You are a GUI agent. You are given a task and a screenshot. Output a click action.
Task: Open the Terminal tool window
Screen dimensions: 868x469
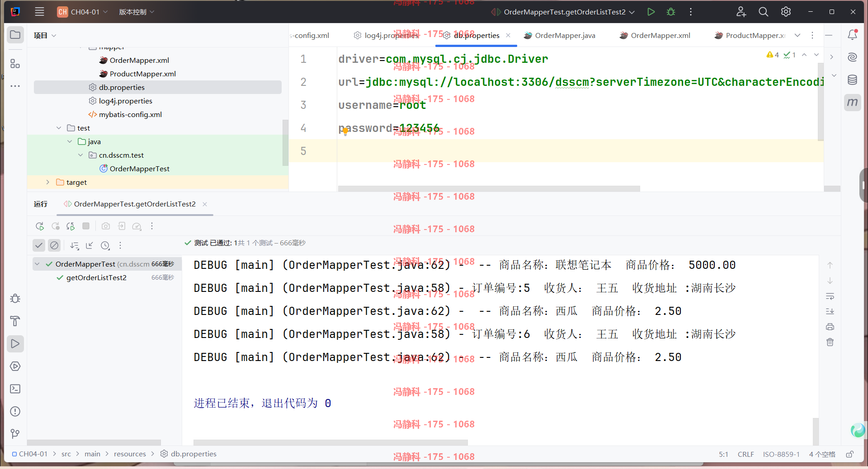click(x=15, y=389)
